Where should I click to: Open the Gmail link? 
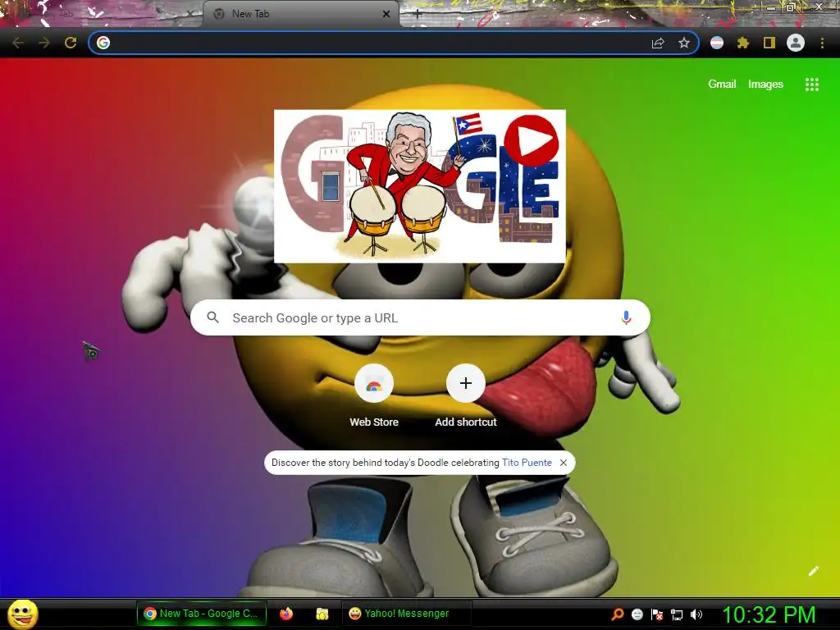[722, 84]
